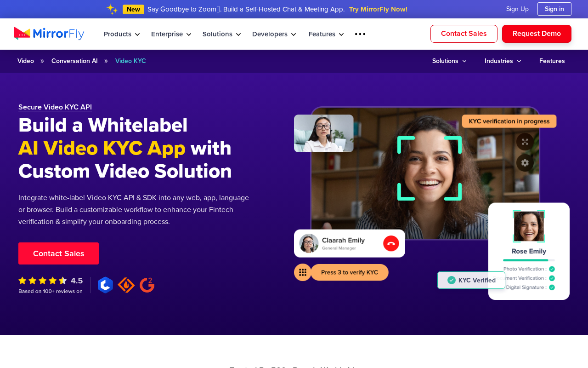Open the Solutions dropdown in purple bar
588x368 pixels.
(x=449, y=61)
